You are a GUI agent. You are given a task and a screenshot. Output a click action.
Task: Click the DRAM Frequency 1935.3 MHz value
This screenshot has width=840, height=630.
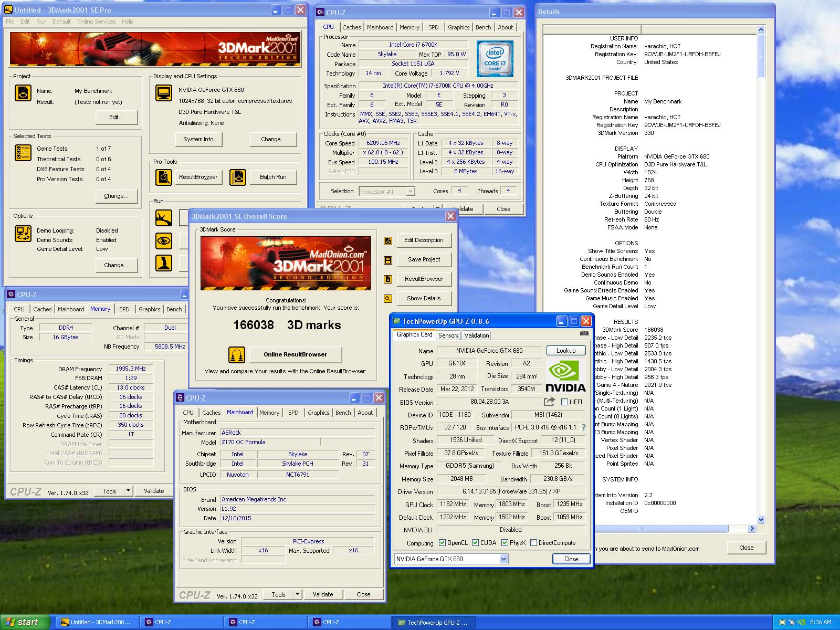(131, 369)
